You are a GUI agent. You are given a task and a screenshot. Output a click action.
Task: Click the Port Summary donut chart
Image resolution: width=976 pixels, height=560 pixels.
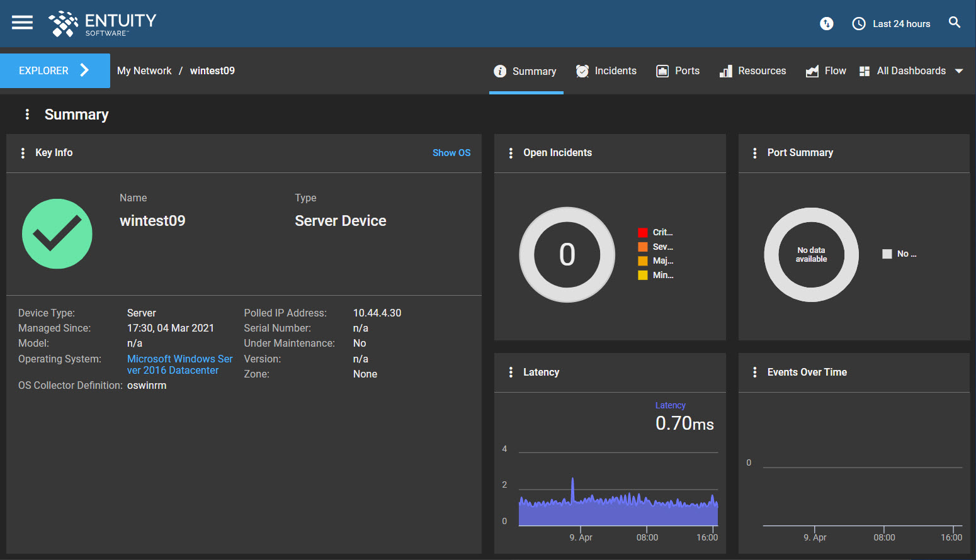(812, 255)
